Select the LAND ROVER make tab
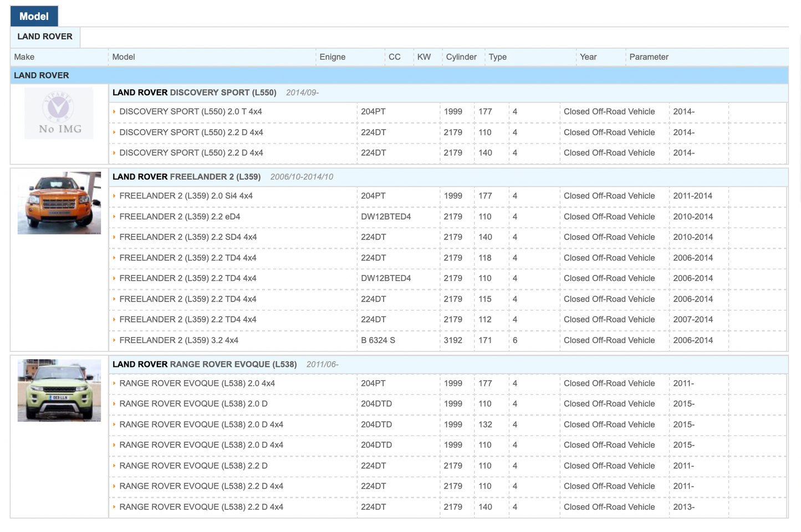The width and height of the screenshot is (801, 532). tap(45, 37)
